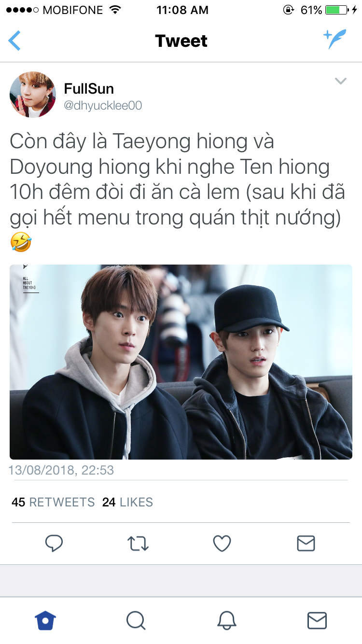Reply to the tweet with speech bubble
This screenshot has height=644, width=362.
point(54,543)
